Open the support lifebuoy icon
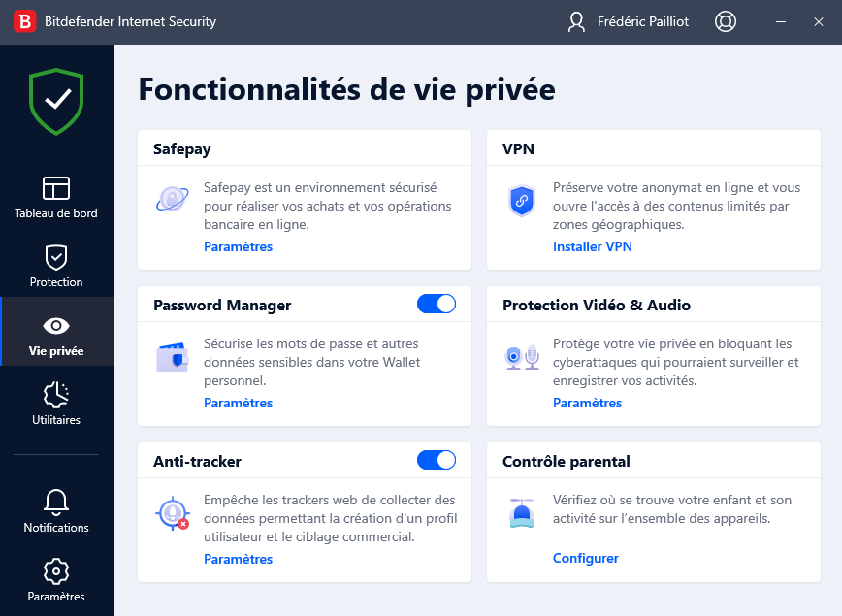 [x=725, y=21]
